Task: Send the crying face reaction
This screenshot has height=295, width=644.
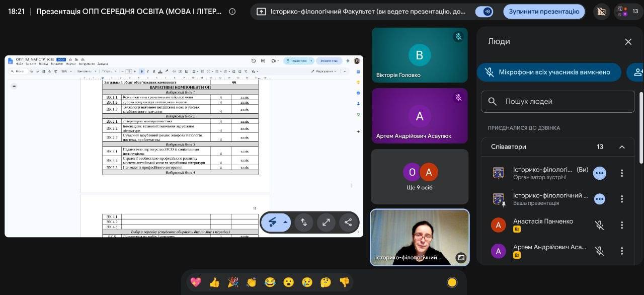Action: (x=307, y=282)
